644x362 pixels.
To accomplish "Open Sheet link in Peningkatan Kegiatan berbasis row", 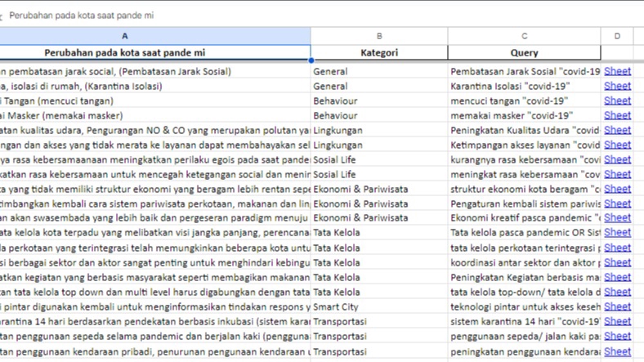I will (x=617, y=278).
